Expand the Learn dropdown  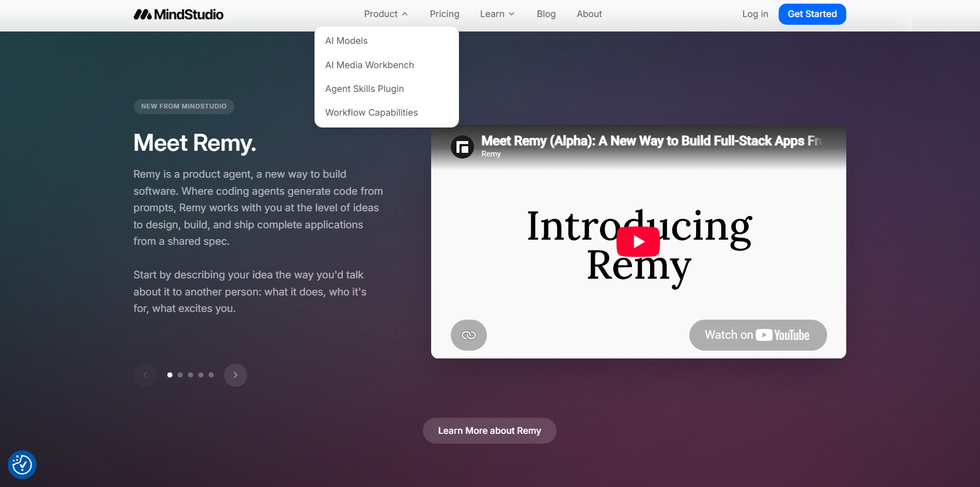pyautogui.click(x=497, y=14)
